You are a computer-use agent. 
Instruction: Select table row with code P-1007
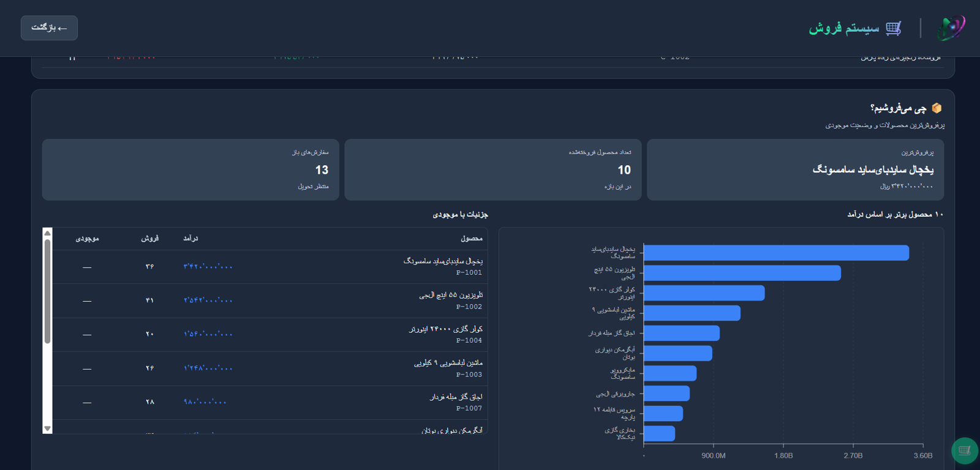270,402
